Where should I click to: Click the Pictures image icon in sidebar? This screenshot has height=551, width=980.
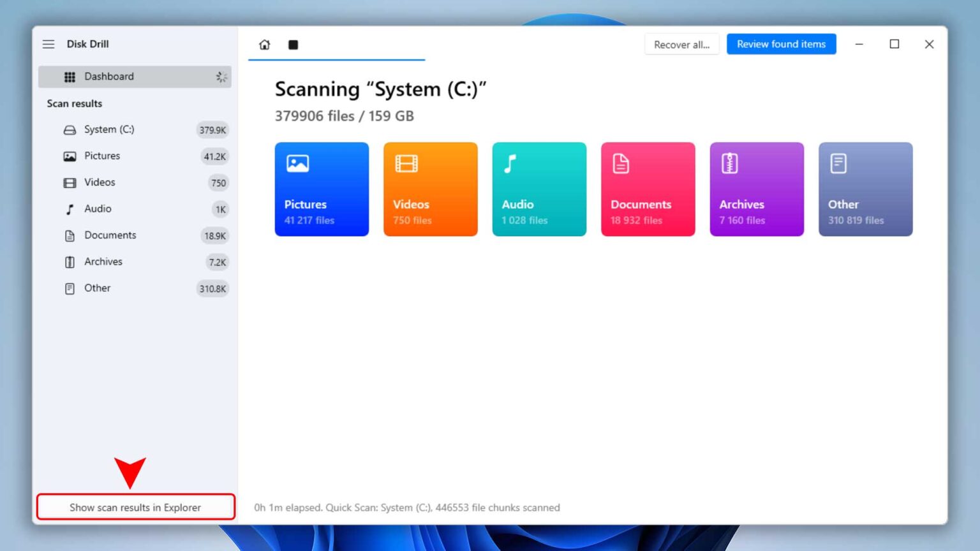click(x=69, y=156)
